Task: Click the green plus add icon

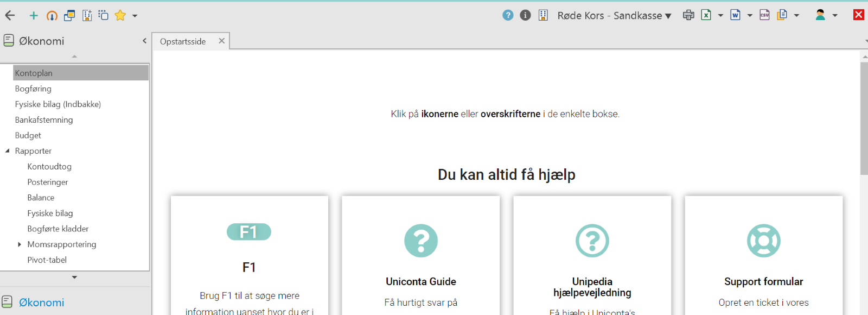Action: pos(34,16)
